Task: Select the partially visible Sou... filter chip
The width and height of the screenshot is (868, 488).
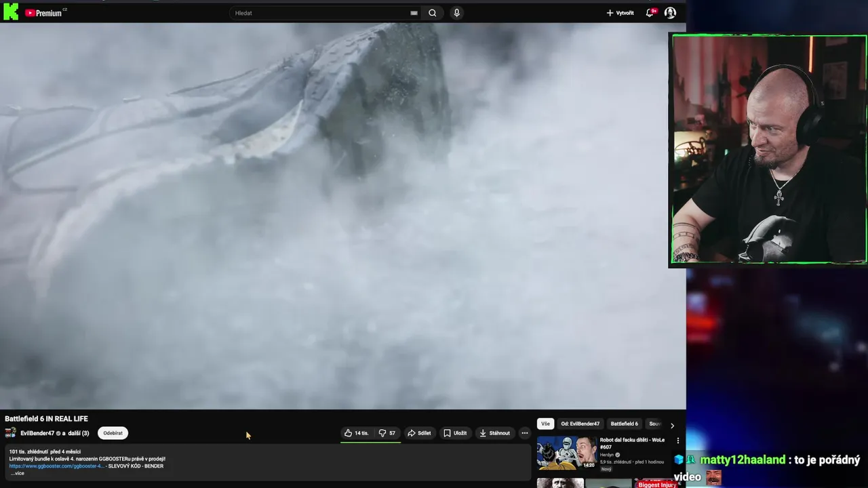Action: 654,424
